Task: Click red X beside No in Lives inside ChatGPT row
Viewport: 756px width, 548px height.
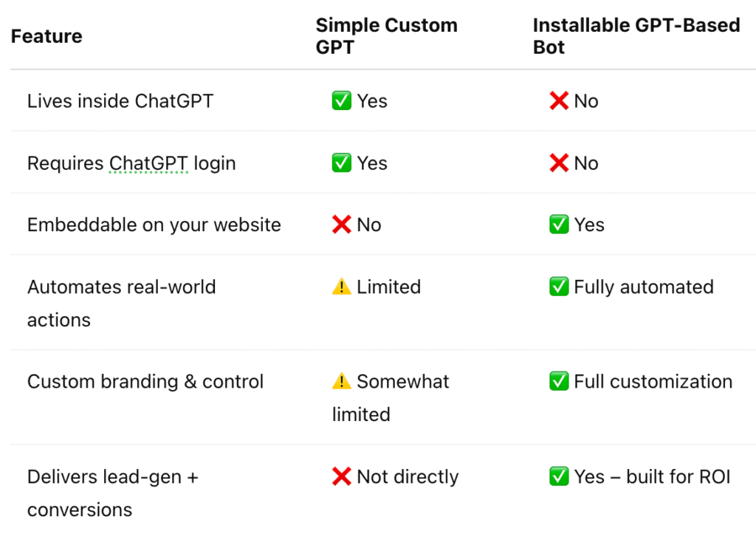Action: 559,101
